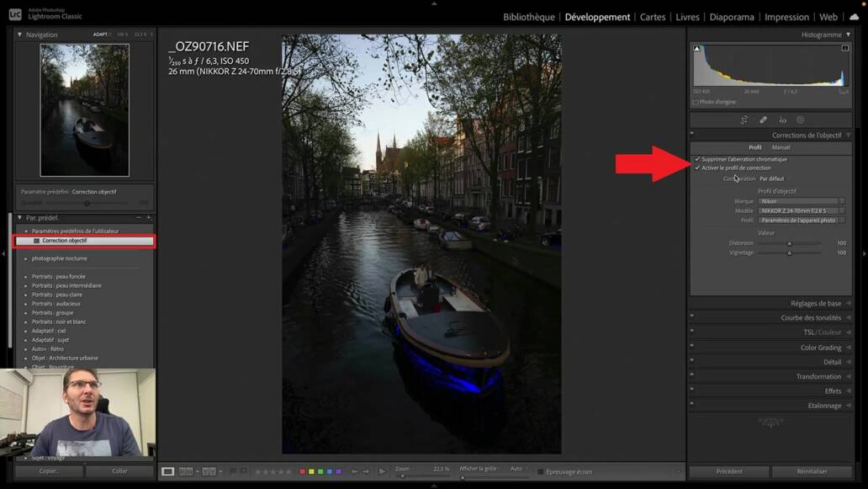
Task: Collapse left panel with side arrow
Action: 3,253
